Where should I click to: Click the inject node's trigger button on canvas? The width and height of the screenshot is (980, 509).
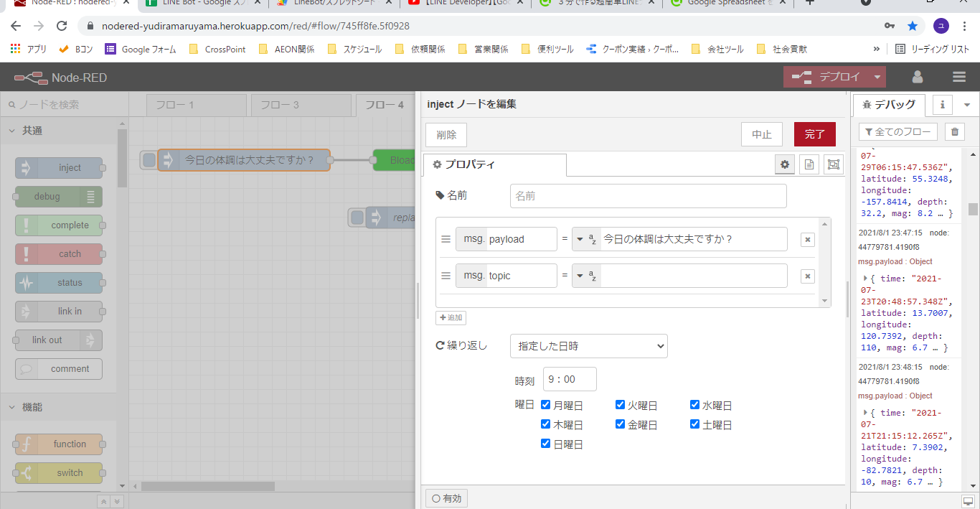coord(149,160)
